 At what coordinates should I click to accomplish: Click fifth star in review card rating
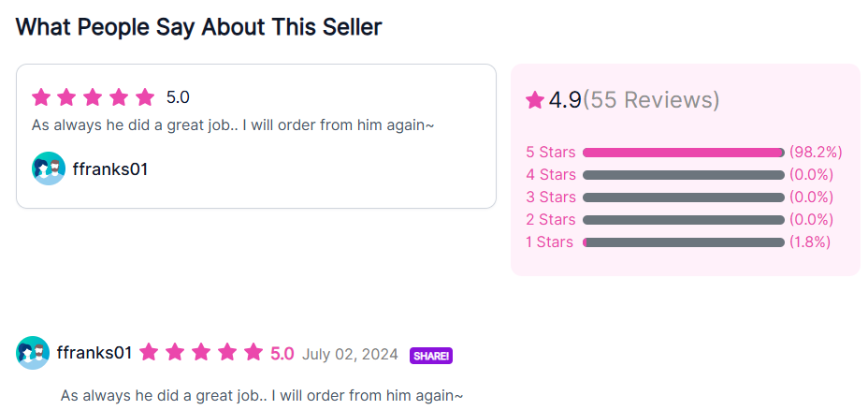pos(145,97)
